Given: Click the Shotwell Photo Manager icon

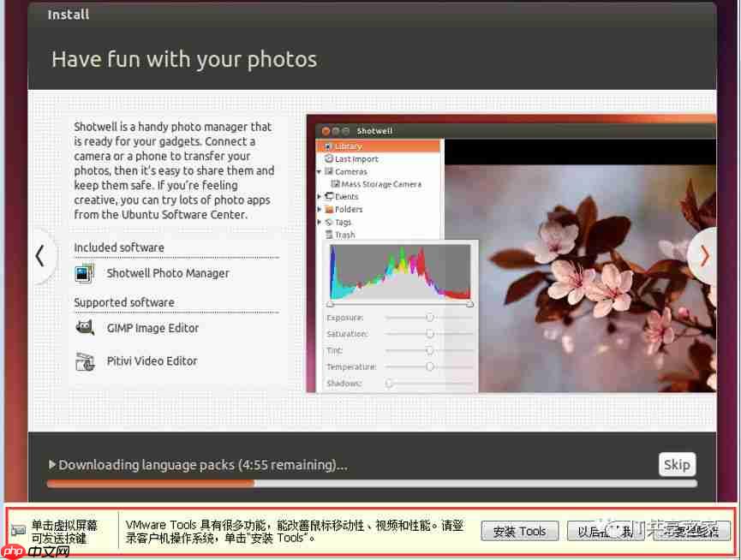Looking at the screenshot, I should (x=84, y=273).
